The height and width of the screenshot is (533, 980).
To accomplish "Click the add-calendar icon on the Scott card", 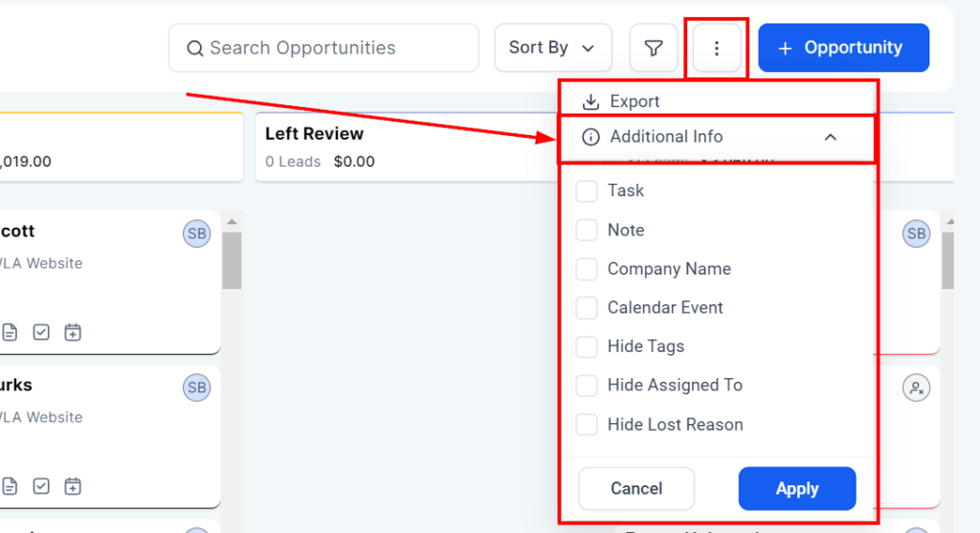I will click(73, 332).
